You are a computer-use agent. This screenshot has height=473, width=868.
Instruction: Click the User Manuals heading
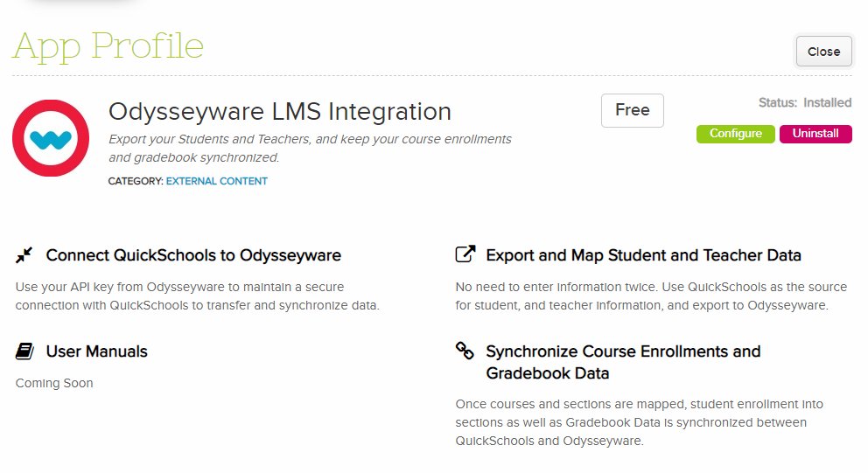click(97, 351)
